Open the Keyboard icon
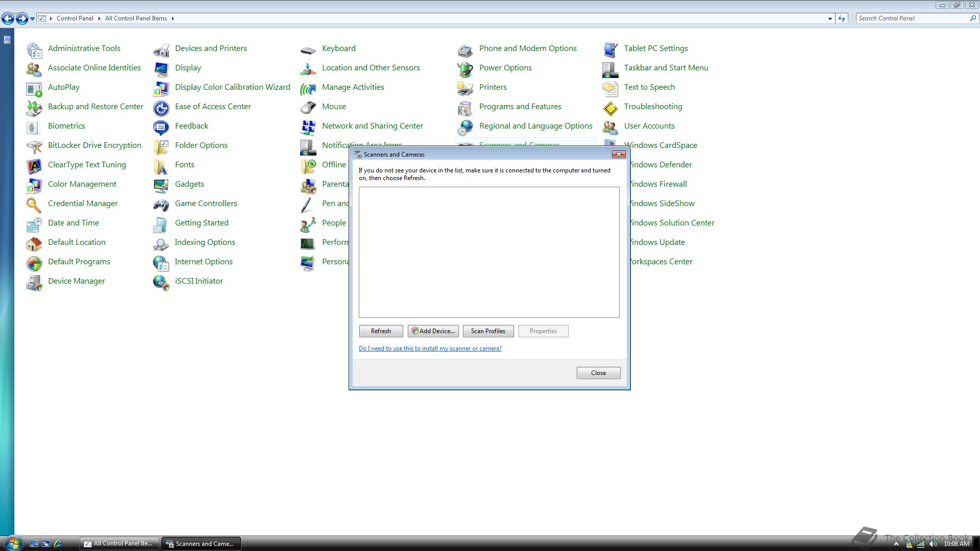The height and width of the screenshot is (551, 980). (308, 49)
